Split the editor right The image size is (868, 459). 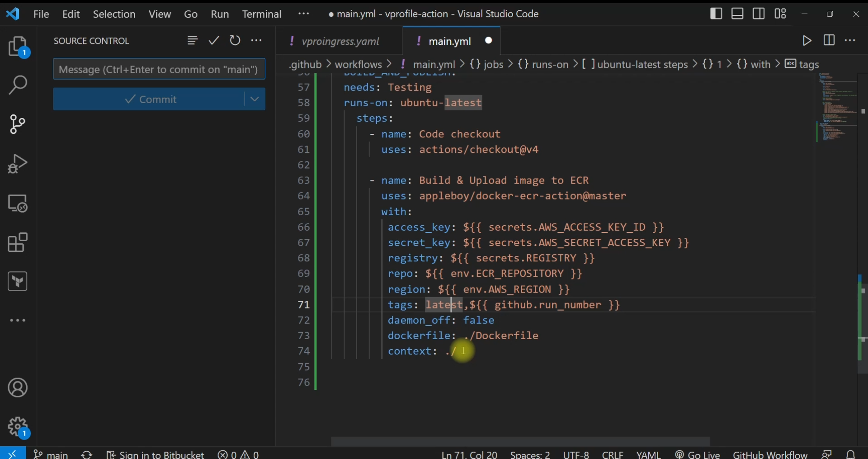[x=829, y=40]
